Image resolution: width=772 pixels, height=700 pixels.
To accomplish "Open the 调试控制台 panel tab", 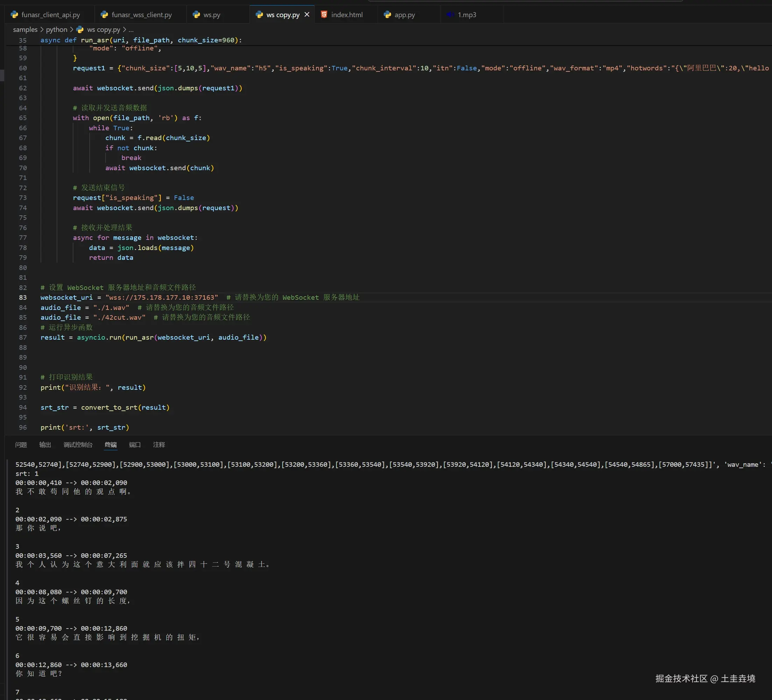I will (78, 444).
